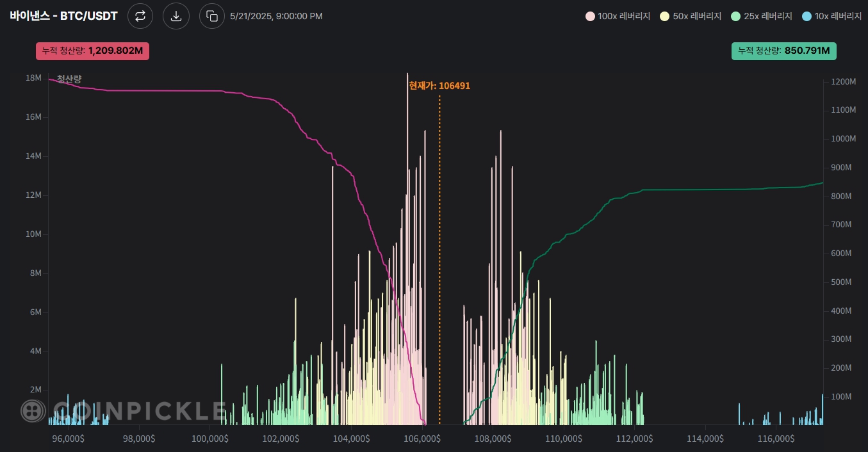The width and height of the screenshot is (868, 452).
Task: Toggle the 50x 레버리지 legend series
Action: coord(691,16)
